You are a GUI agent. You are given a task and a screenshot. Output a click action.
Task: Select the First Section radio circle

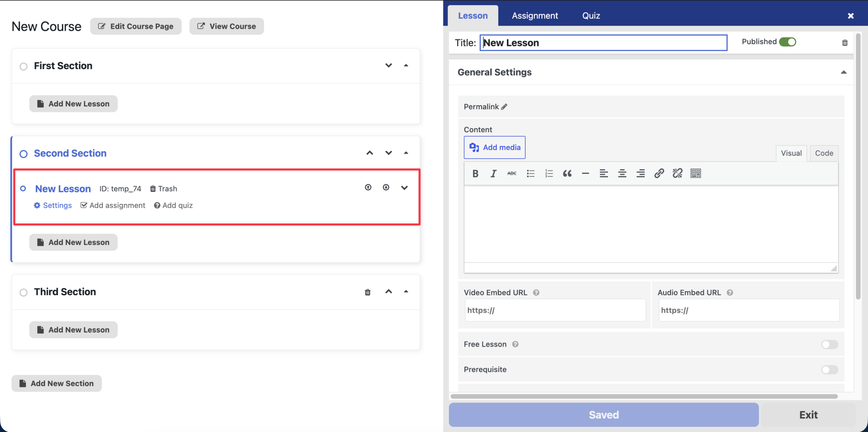(23, 66)
